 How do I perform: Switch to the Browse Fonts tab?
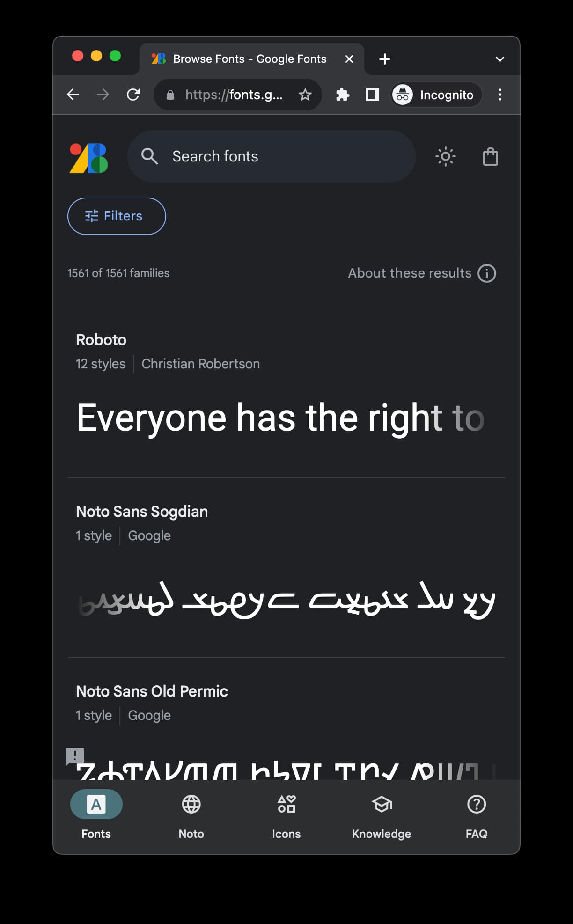point(243,59)
